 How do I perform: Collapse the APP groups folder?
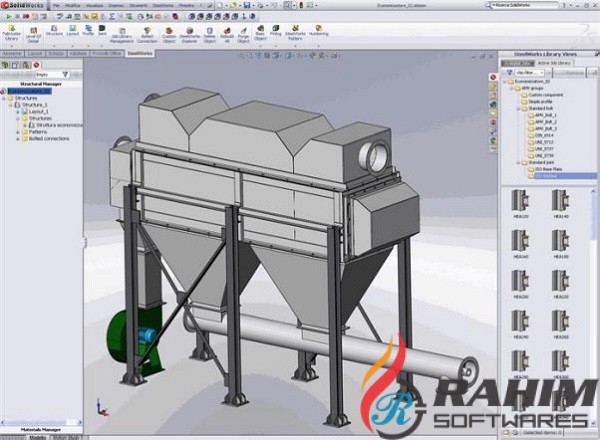coord(512,88)
